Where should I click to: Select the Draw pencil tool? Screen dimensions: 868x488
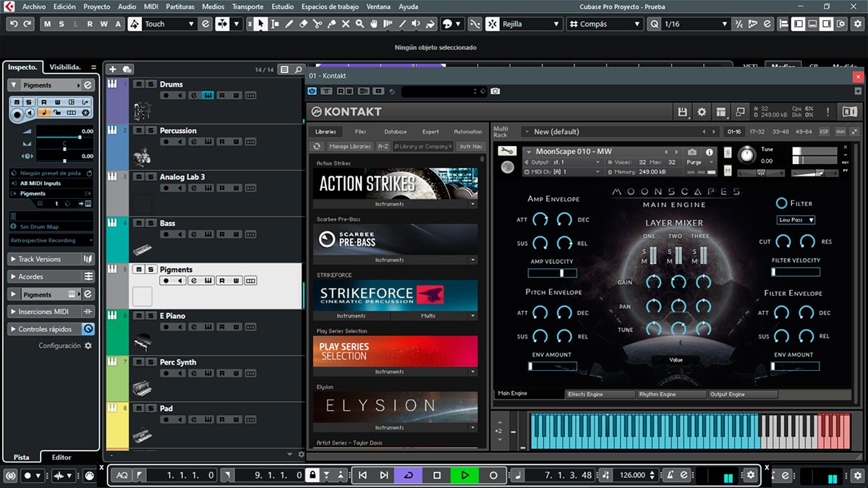click(x=289, y=24)
